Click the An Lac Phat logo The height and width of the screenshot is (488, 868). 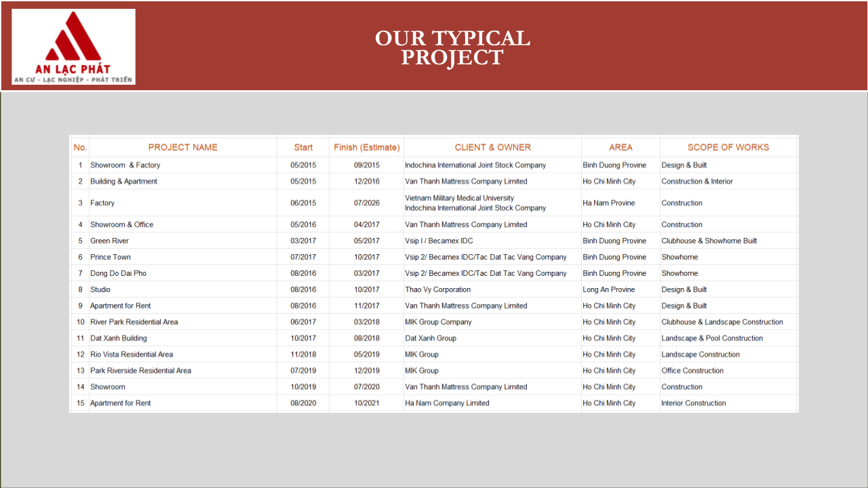pos(73,47)
